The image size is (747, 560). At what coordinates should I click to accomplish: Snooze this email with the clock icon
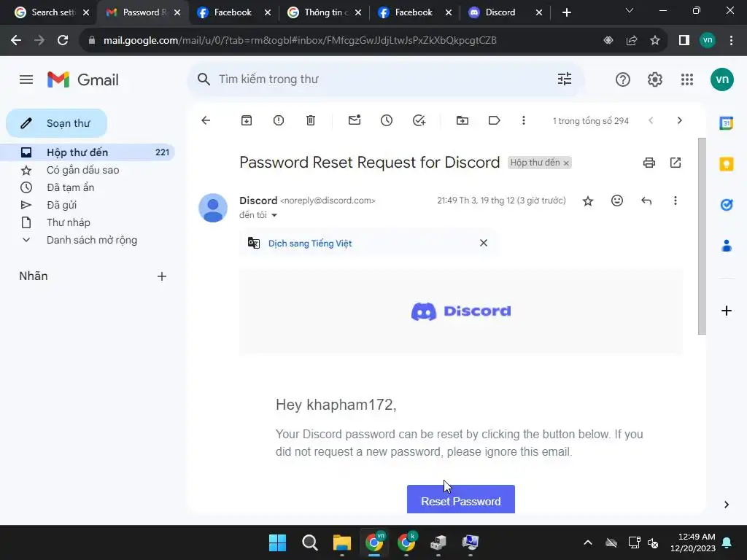(x=387, y=120)
